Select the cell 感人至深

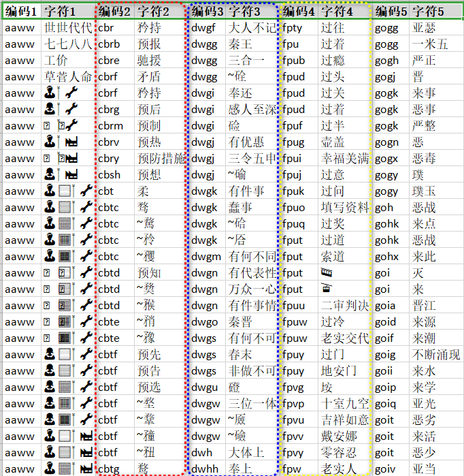click(x=252, y=110)
